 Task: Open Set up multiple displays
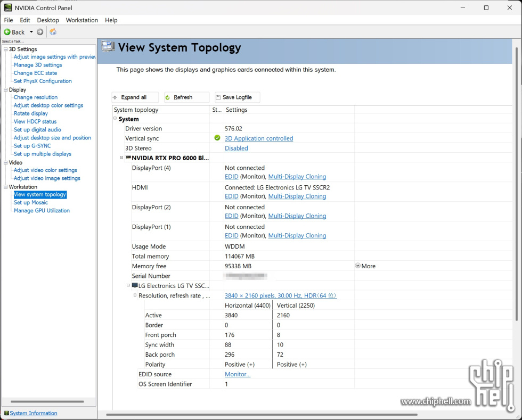[42, 154]
